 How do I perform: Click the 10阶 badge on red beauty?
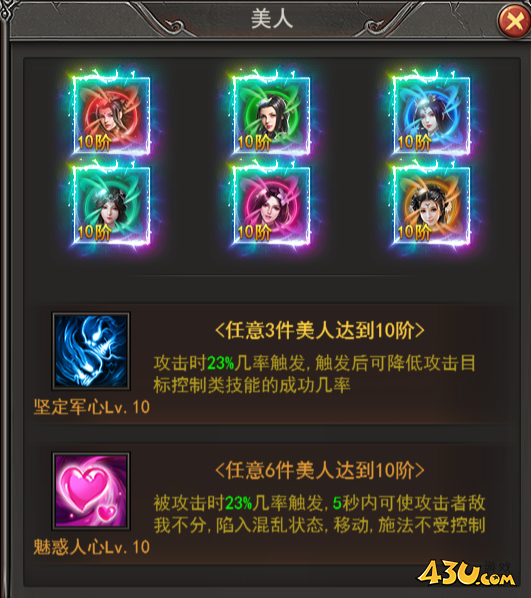click(x=94, y=143)
